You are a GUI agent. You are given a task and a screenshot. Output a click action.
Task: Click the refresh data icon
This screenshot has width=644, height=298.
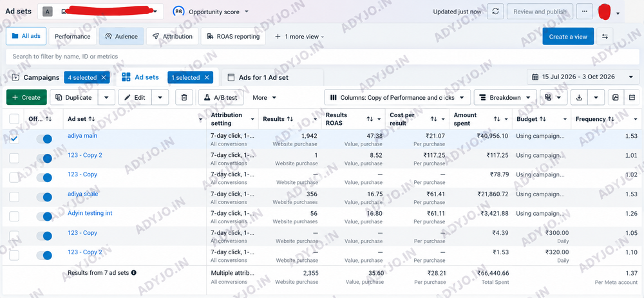495,12
